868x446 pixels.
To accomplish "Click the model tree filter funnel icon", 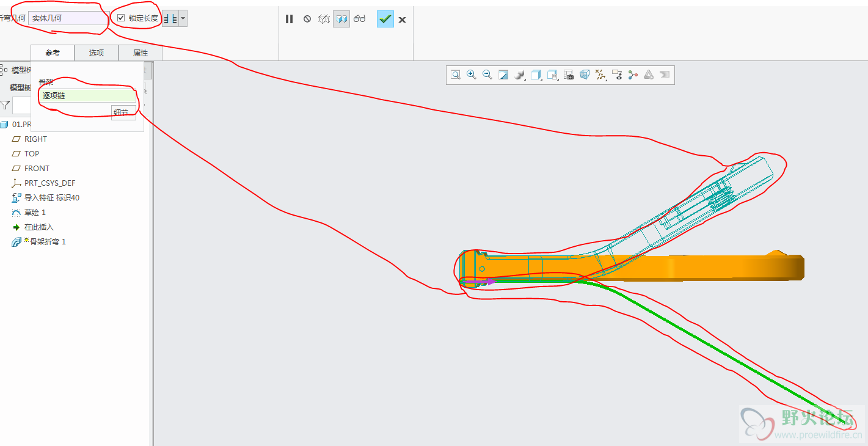I will (5, 106).
